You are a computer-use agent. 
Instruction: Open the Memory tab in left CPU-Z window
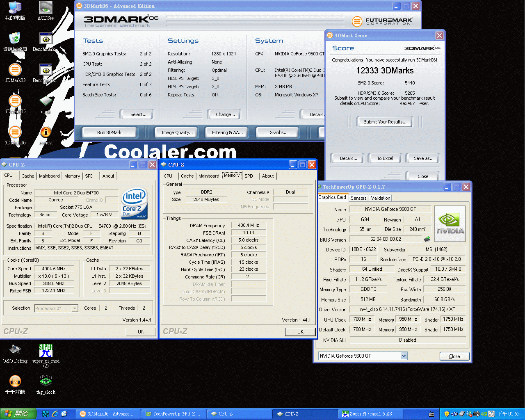click(72, 176)
